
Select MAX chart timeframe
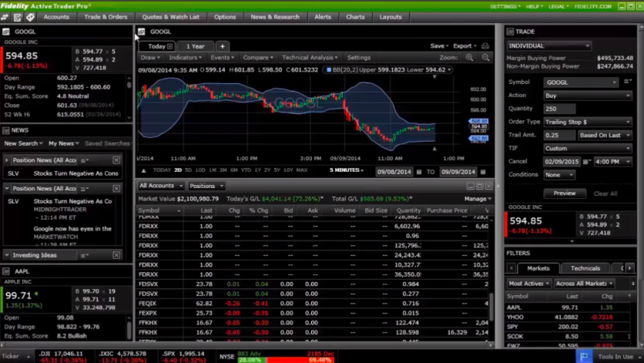[302, 170]
